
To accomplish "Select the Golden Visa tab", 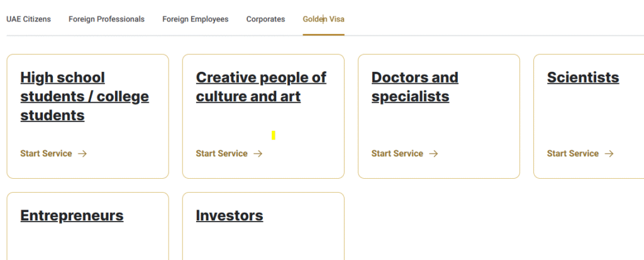I will tap(324, 20).
